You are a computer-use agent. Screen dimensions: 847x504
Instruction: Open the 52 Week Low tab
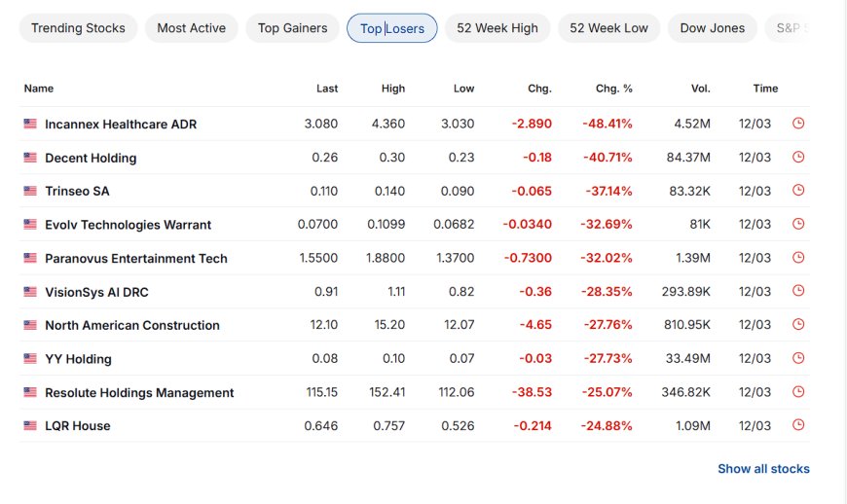click(x=608, y=28)
